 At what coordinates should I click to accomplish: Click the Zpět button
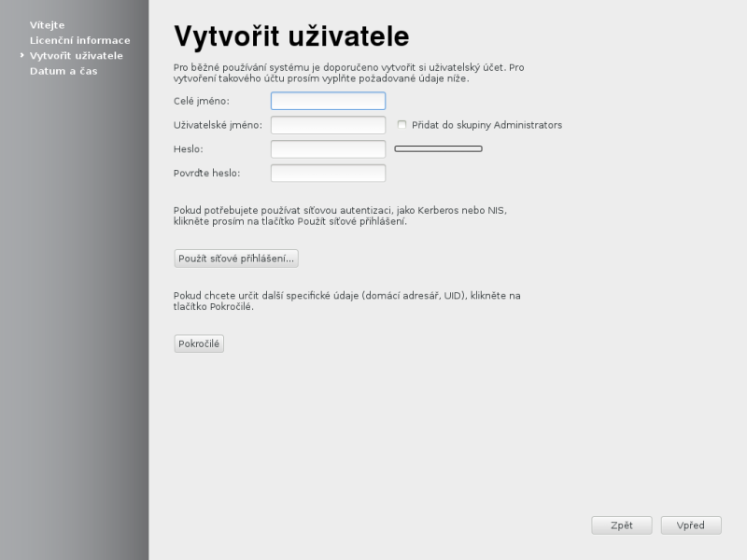(x=621, y=525)
